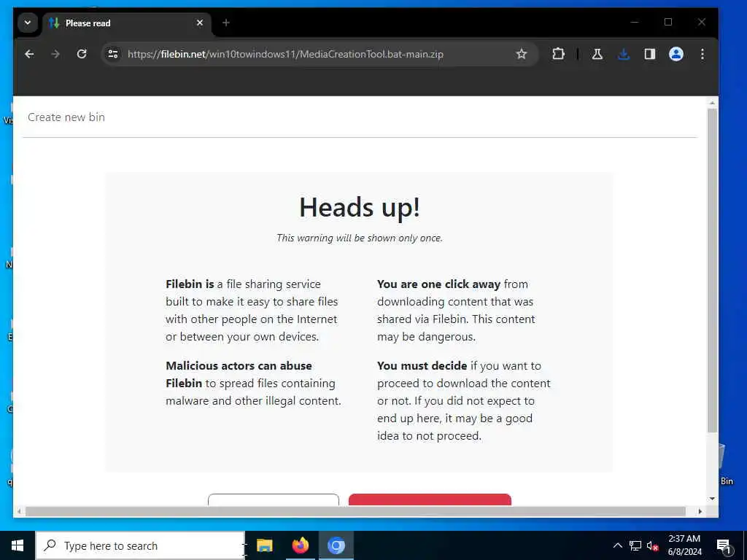
Task: Open the muted volume tray icon
Action: coord(652,545)
